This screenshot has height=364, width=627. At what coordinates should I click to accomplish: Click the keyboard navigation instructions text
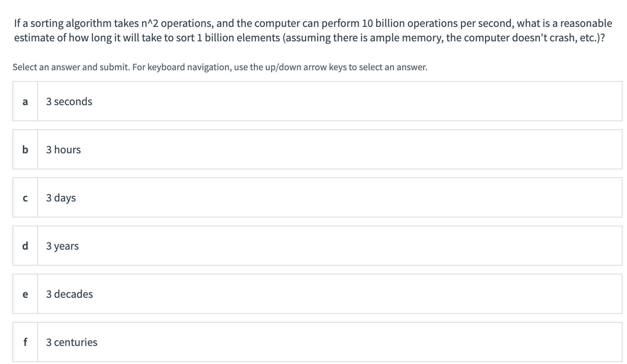tap(219, 67)
